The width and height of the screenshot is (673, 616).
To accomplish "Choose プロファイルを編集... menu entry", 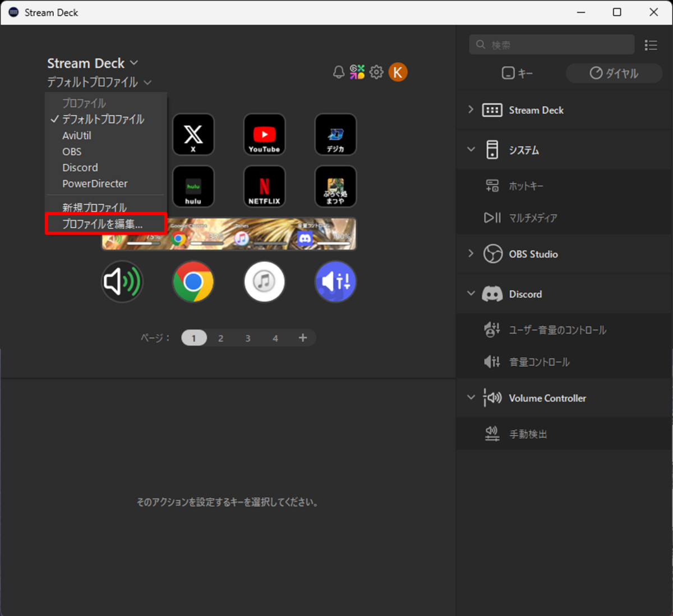I will 106,224.
